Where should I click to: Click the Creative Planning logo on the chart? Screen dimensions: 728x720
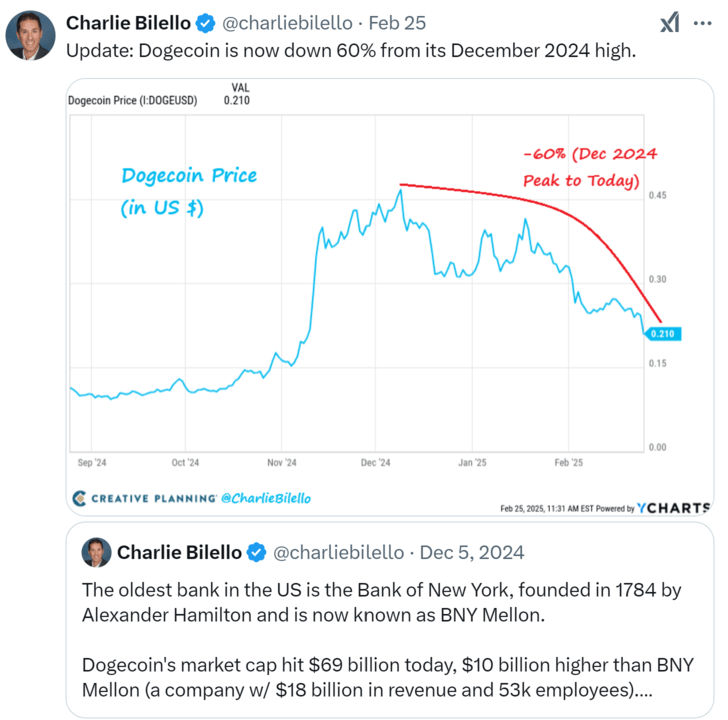[145, 498]
